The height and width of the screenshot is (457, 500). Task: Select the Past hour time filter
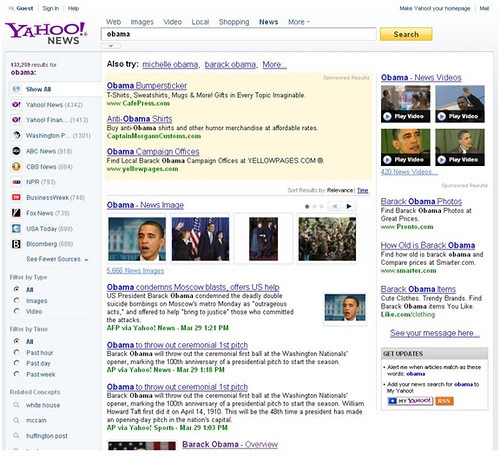16,352
